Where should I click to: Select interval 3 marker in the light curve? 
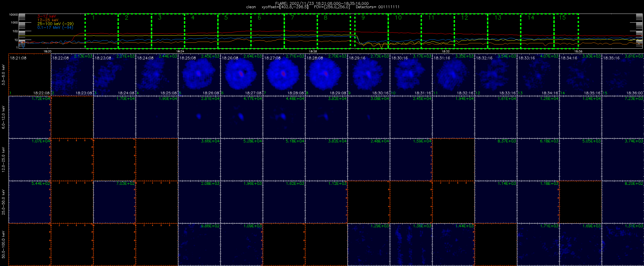point(160,18)
